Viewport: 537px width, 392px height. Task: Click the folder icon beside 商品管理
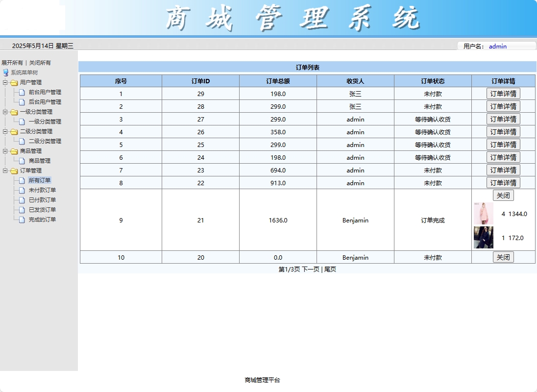pos(15,151)
